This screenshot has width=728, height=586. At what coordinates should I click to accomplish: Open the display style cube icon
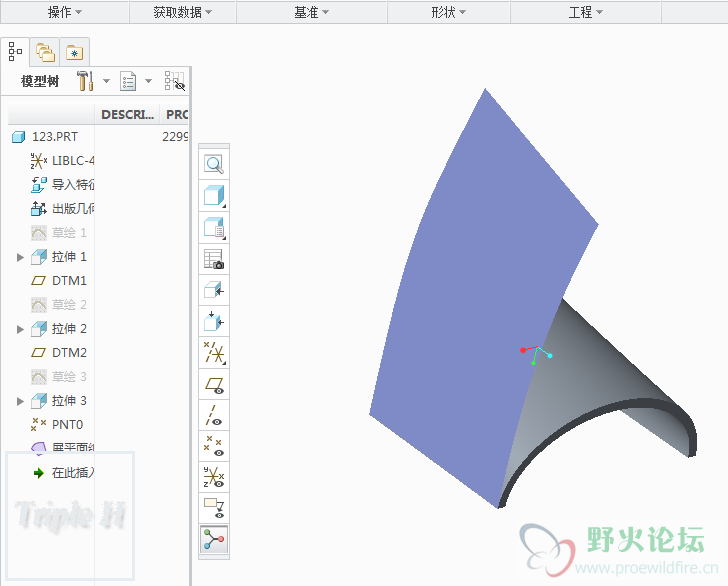click(x=214, y=195)
